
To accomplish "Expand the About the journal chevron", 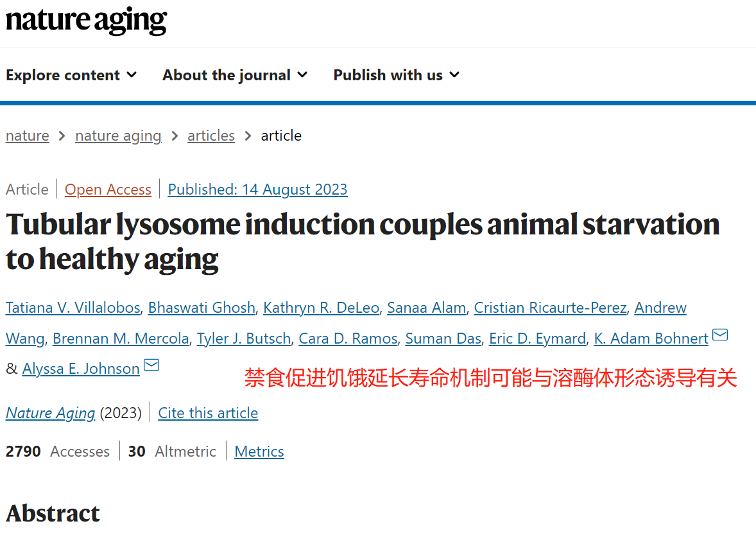I will (302, 75).
